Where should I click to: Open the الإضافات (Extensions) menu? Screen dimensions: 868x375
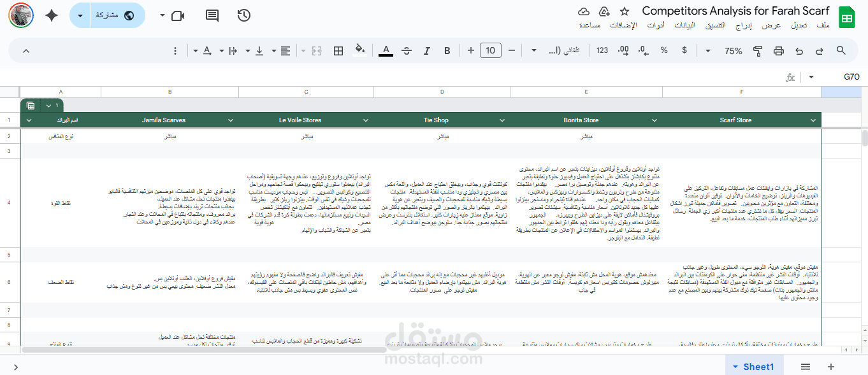tap(623, 25)
